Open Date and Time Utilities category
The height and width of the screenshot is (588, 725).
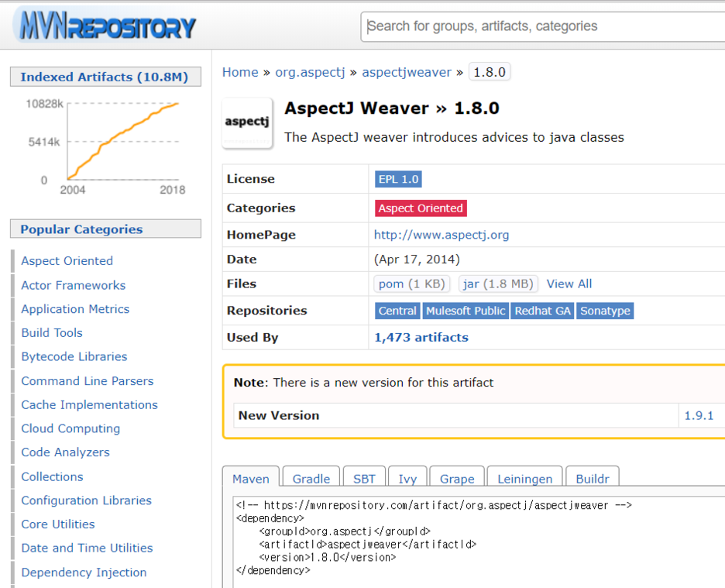[87, 548]
